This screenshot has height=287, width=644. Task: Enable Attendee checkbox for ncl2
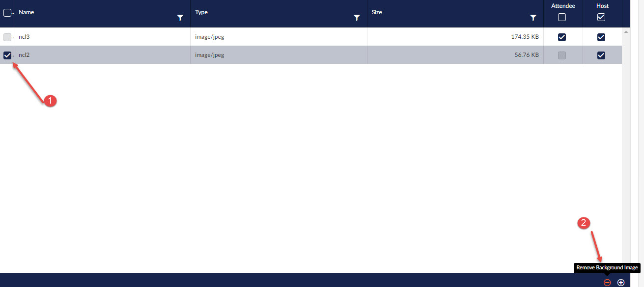point(562,55)
